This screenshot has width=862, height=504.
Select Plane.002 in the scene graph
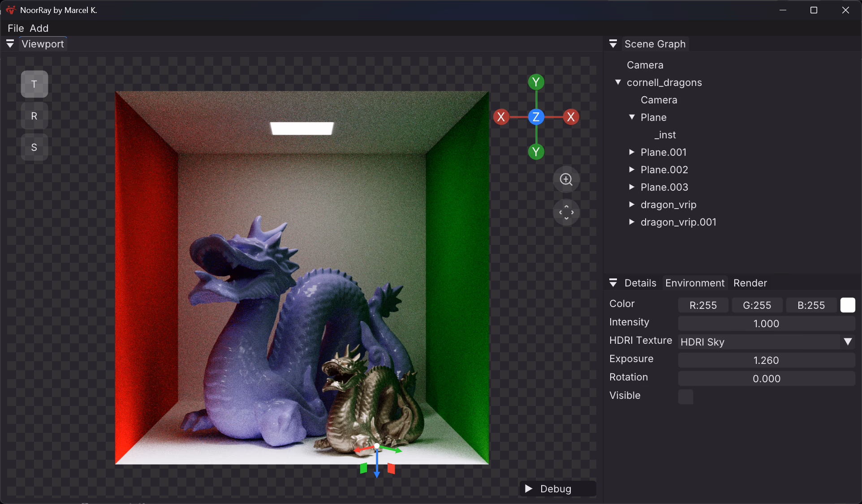[x=664, y=170]
